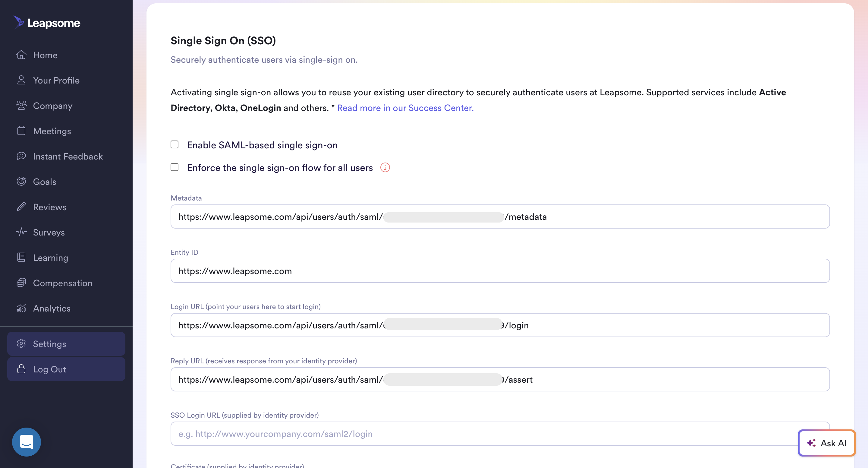Open Meetings in the sidebar
The width and height of the screenshot is (868, 468).
tap(52, 131)
